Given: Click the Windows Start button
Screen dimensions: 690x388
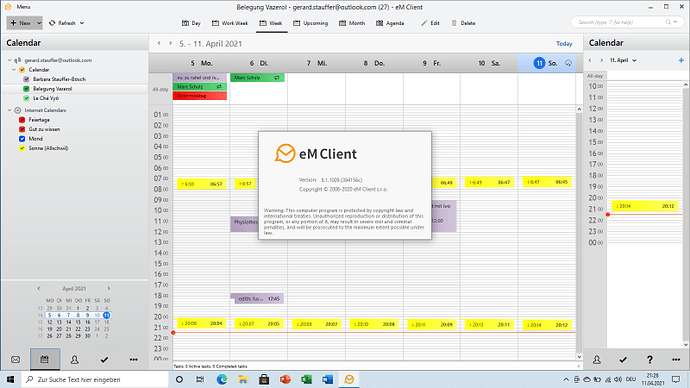Looking at the screenshot, I should point(11,379).
